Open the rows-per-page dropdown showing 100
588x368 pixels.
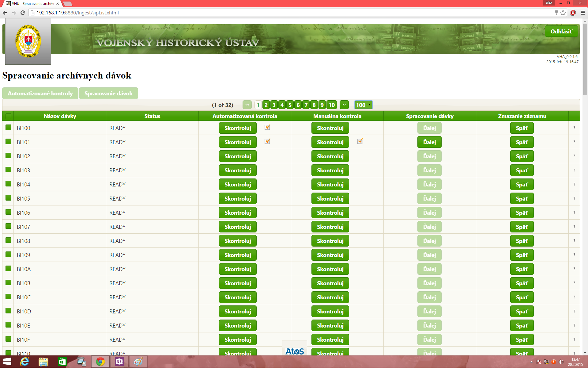pos(363,105)
